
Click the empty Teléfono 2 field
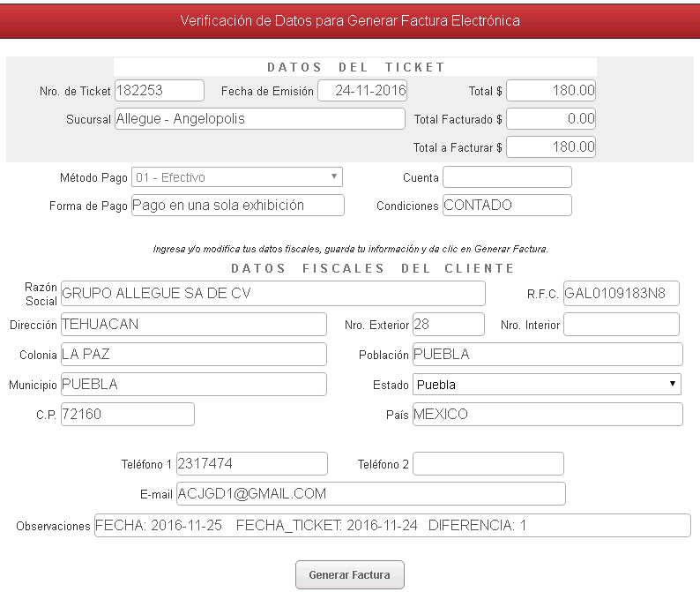coord(488,463)
